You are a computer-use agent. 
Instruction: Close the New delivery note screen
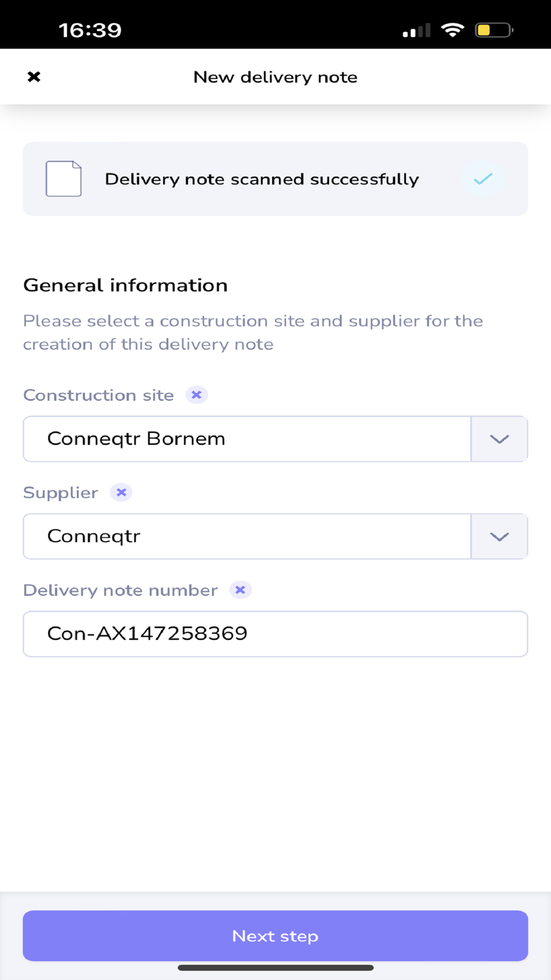(x=34, y=77)
